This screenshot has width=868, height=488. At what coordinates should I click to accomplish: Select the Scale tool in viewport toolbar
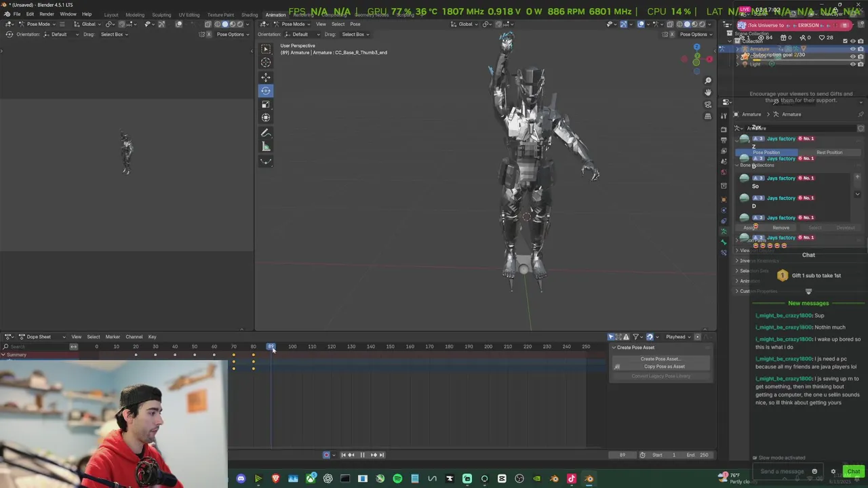tap(266, 104)
